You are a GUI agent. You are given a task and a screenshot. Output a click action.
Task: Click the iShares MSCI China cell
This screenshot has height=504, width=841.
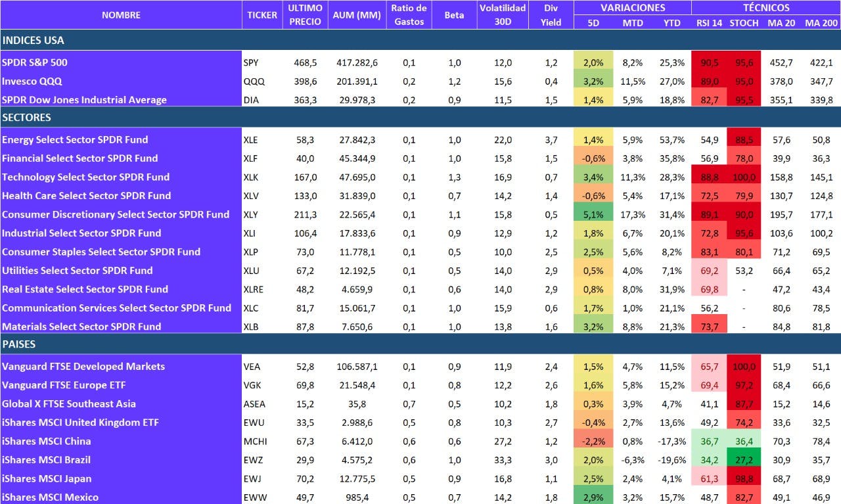click(121, 441)
